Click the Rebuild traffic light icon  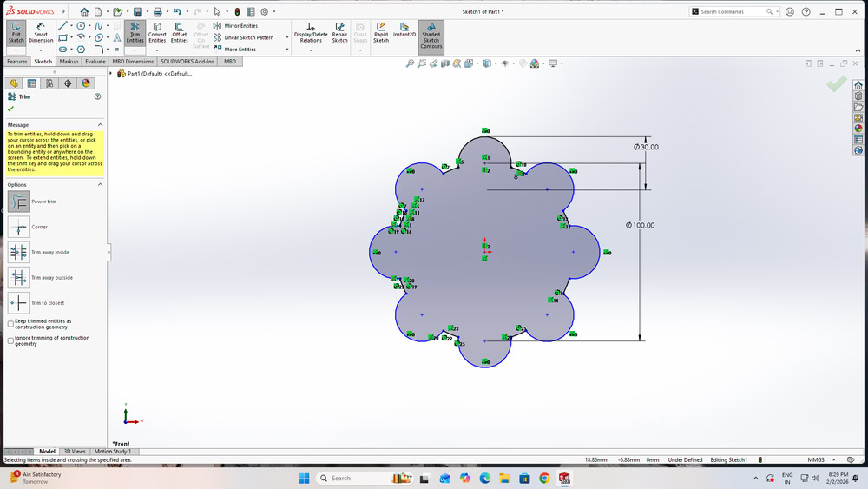click(x=237, y=11)
